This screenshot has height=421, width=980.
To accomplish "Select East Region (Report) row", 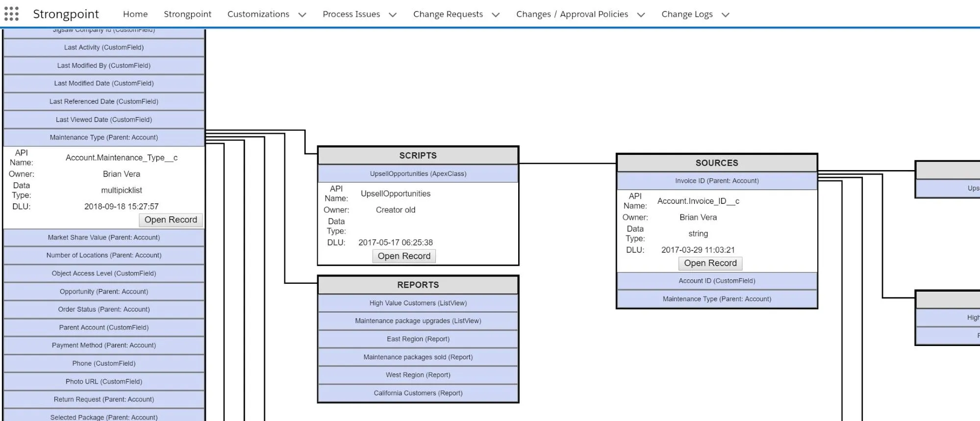I will point(418,339).
